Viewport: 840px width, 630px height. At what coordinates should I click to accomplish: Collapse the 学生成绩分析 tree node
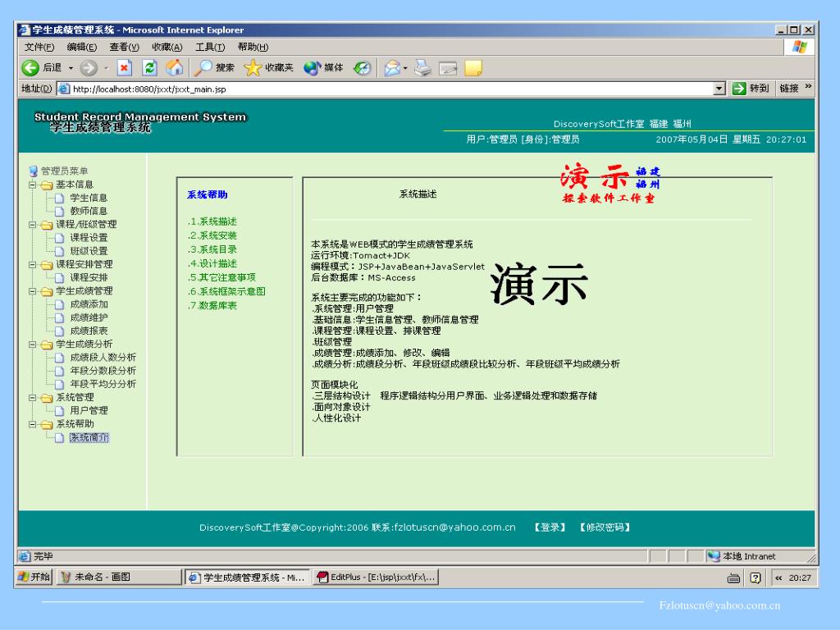tap(33, 345)
